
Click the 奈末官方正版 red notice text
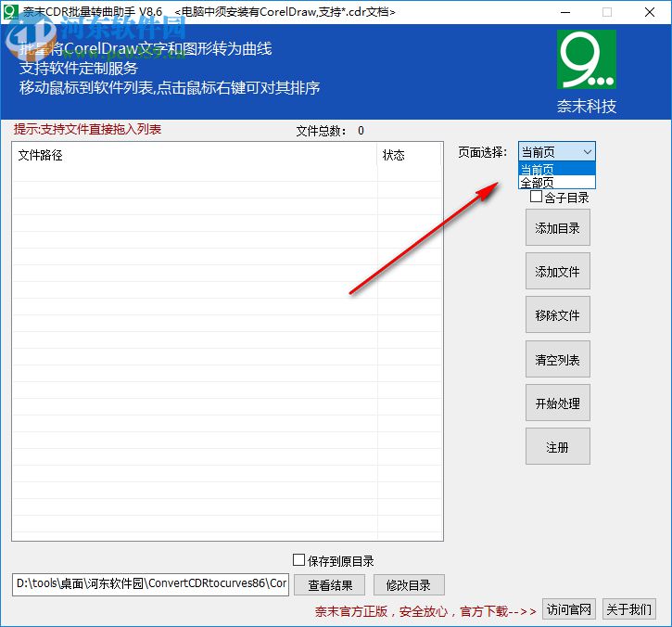tap(425, 611)
